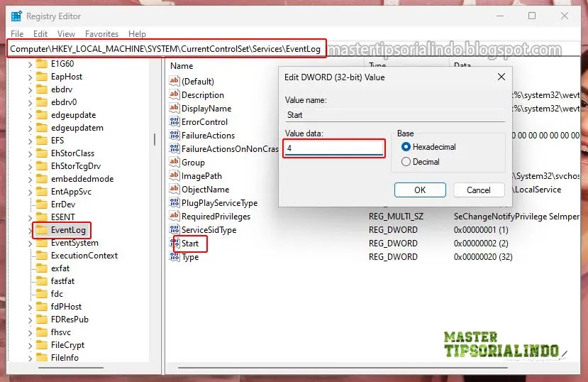Select the EventSystem tree key

coord(74,243)
